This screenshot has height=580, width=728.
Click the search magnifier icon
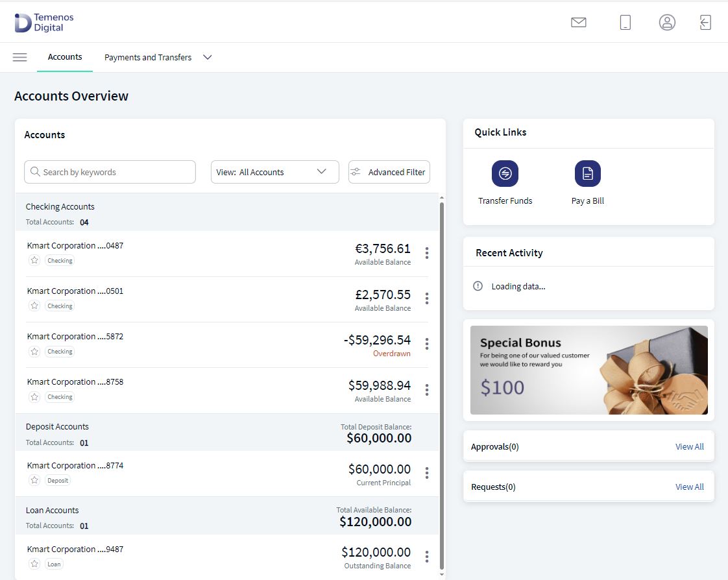point(35,172)
